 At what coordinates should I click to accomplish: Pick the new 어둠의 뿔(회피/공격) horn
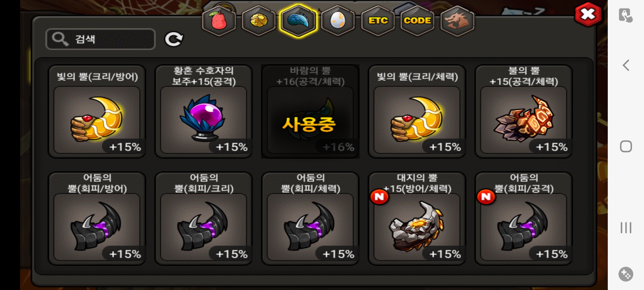pyautogui.click(x=524, y=219)
